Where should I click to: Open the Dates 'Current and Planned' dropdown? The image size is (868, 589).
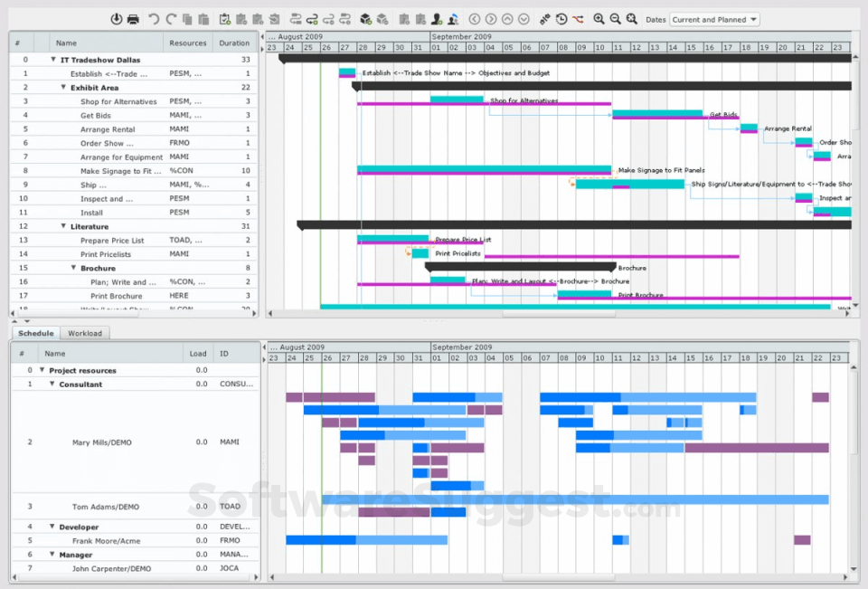point(714,19)
